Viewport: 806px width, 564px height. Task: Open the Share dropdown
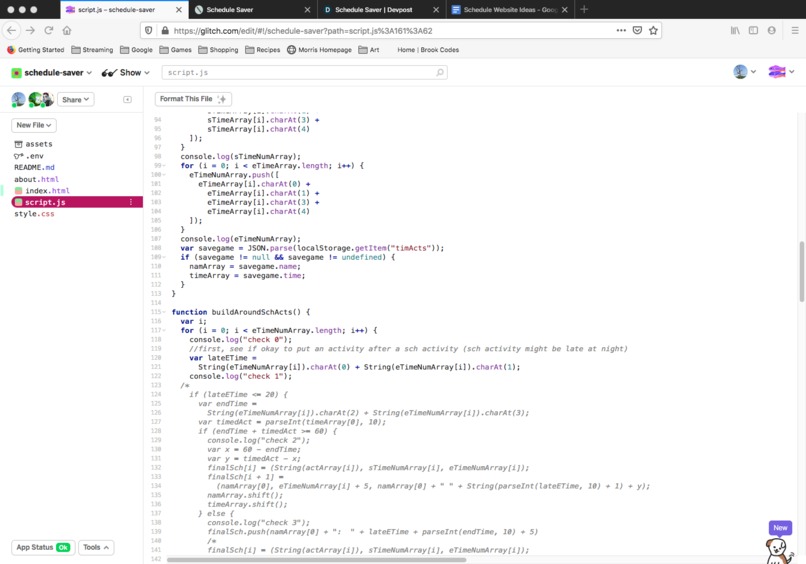coord(76,99)
